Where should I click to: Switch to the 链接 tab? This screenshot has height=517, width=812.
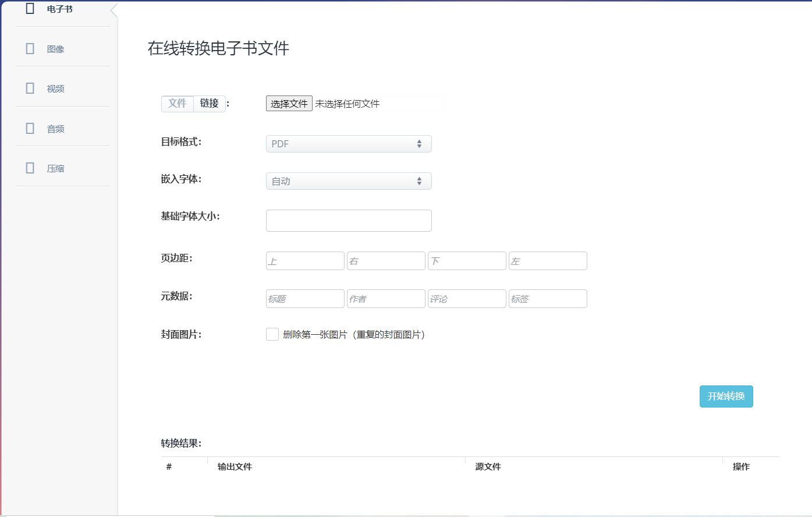210,104
